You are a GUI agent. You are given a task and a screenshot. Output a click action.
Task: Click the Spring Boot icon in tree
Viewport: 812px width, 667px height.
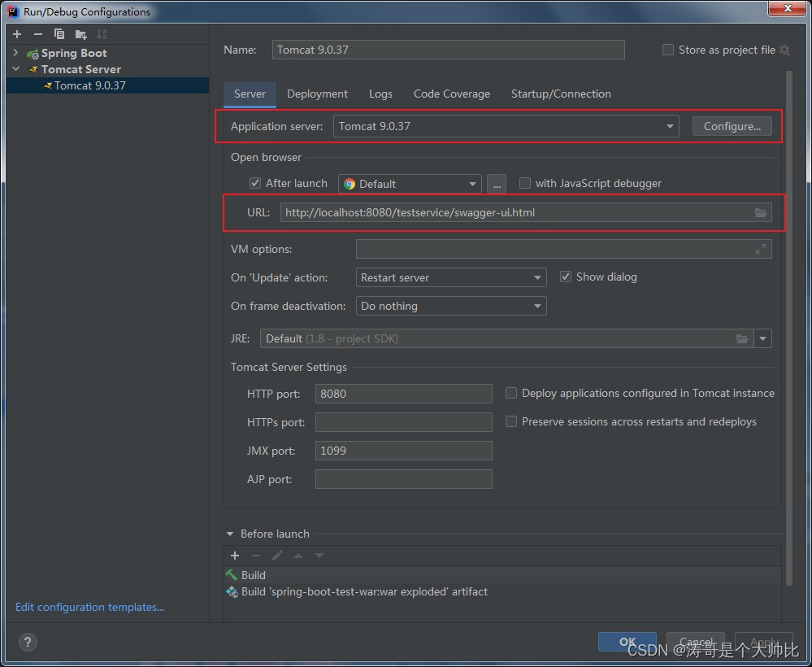[33, 54]
